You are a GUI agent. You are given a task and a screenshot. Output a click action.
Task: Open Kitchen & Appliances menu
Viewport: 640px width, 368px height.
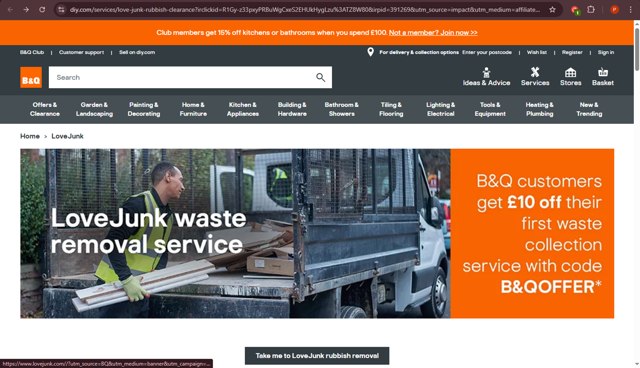[242, 109]
